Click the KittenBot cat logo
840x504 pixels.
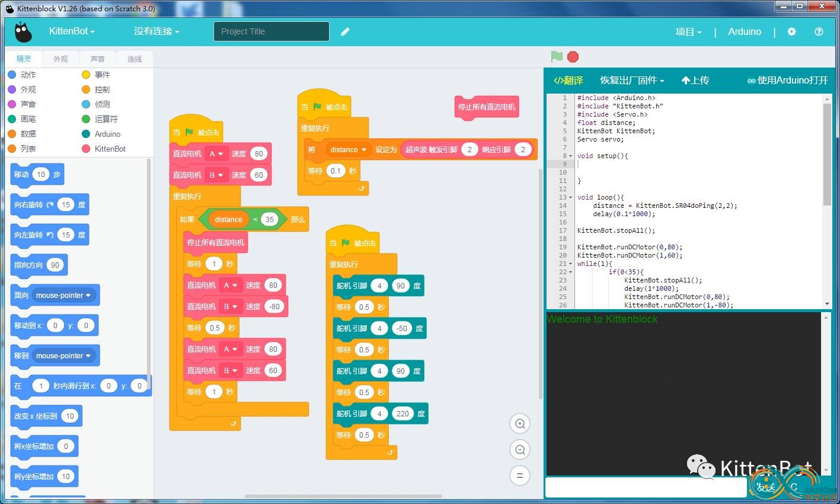pyautogui.click(x=23, y=32)
